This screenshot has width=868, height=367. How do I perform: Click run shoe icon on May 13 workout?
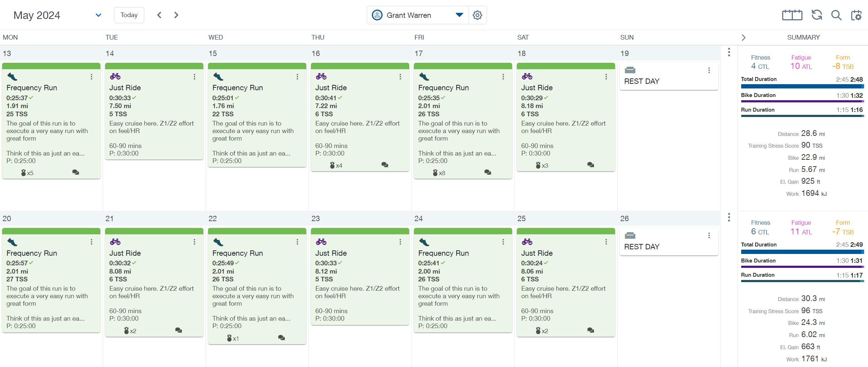[x=12, y=76]
